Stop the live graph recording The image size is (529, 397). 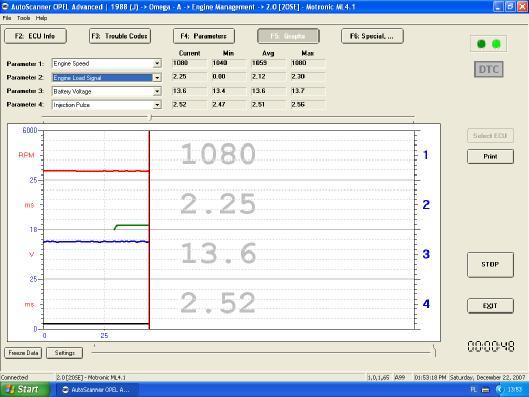(490, 264)
